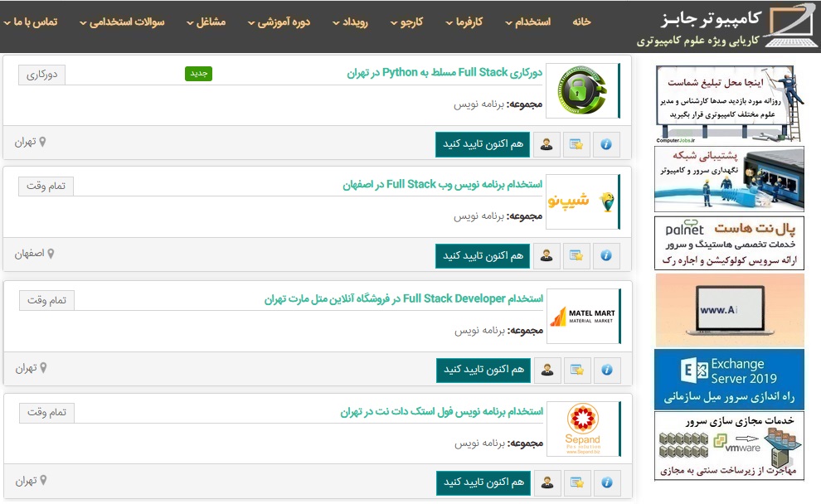Click مجموعه: برنامه نویس in Sepand job card
Viewport: 821px width, 504px height.
click(498, 443)
